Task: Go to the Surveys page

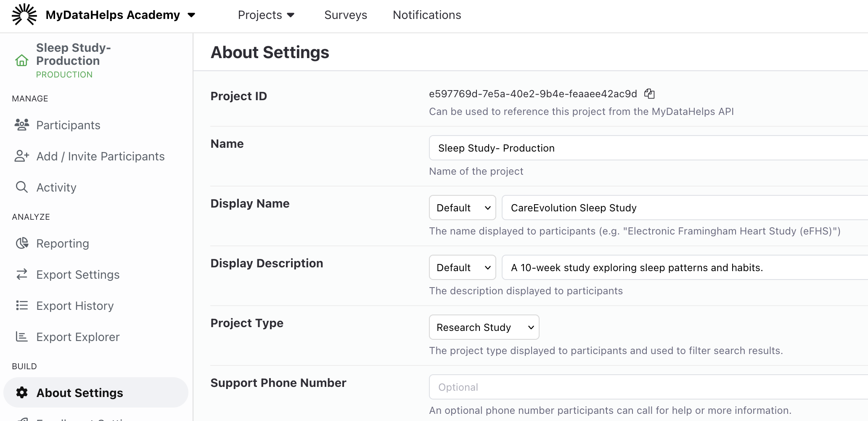Action: click(x=345, y=15)
